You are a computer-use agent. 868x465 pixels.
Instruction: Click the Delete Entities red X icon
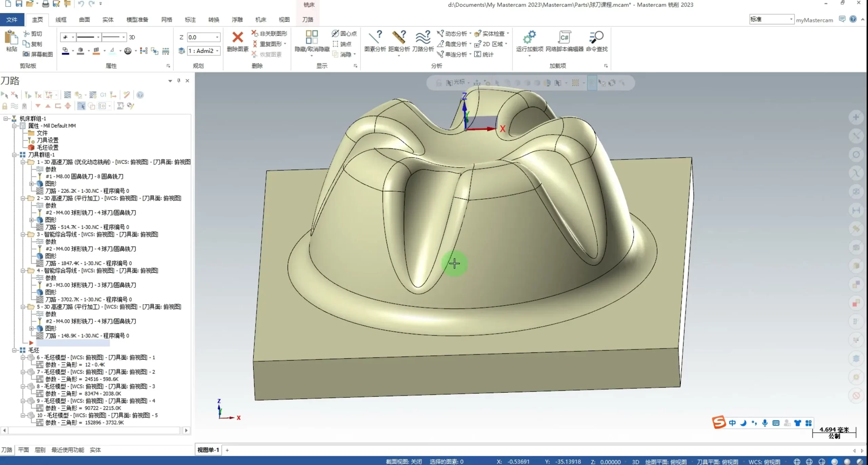click(x=237, y=37)
